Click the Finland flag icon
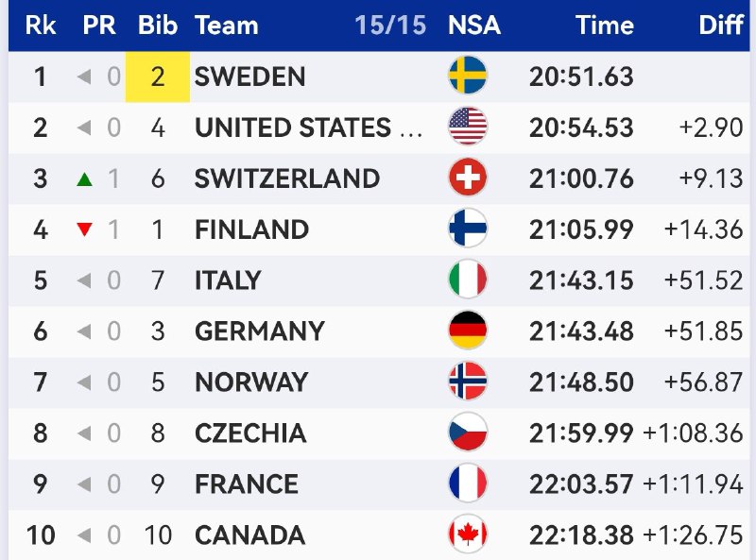The image size is (756, 560). 468,229
